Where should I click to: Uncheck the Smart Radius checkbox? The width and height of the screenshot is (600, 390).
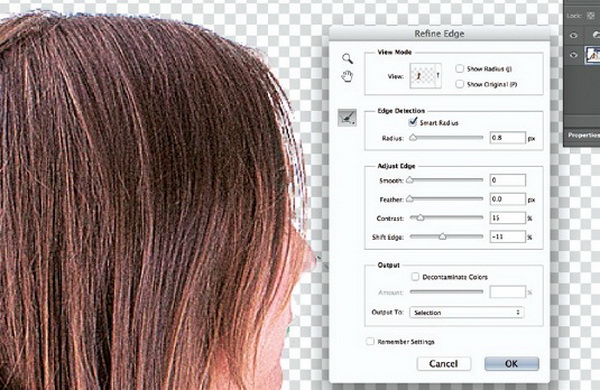pyautogui.click(x=413, y=122)
